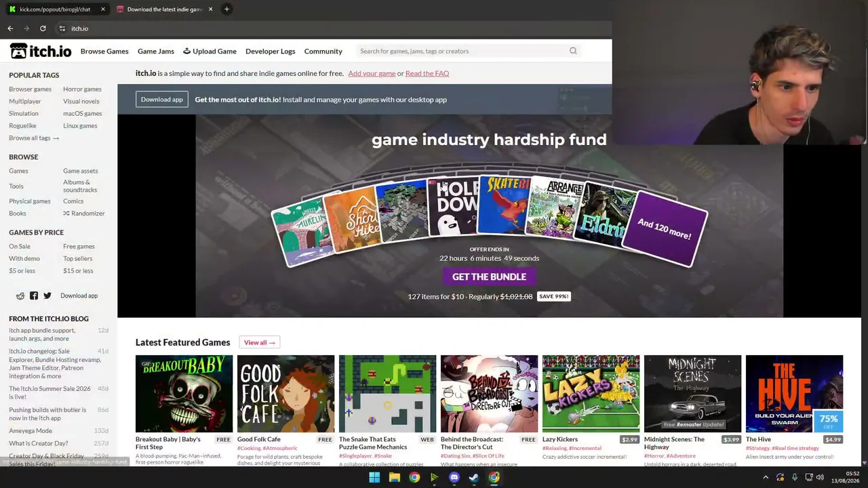The height and width of the screenshot is (488, 868).
Task: Close the itch.io 'Download the latest indie' tab
Action: pos(210,9)
